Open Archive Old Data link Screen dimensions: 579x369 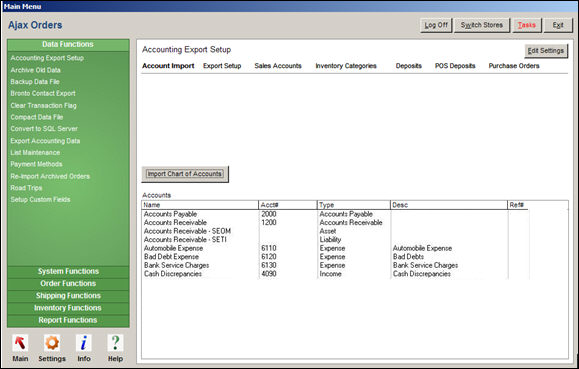tap(35, 70)
